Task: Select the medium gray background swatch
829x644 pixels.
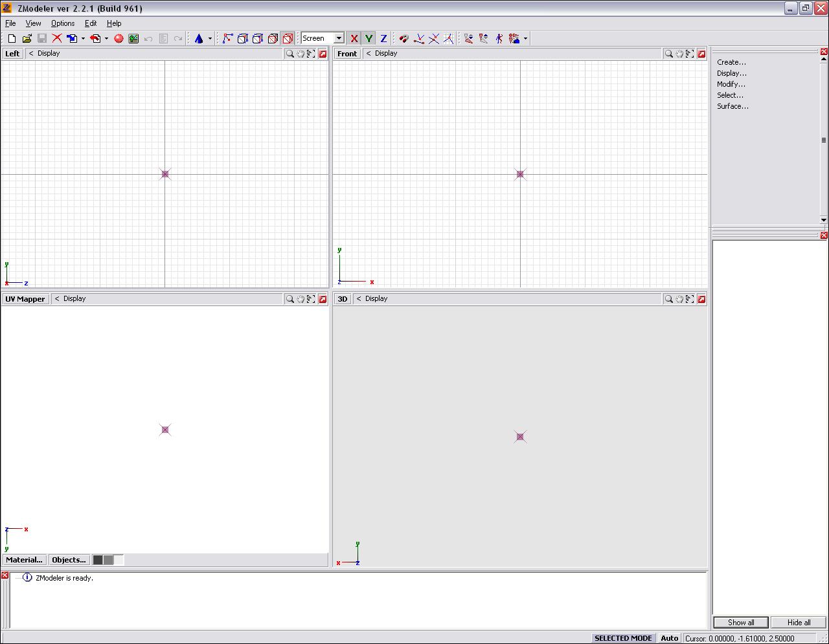Action: click(108, 560)
